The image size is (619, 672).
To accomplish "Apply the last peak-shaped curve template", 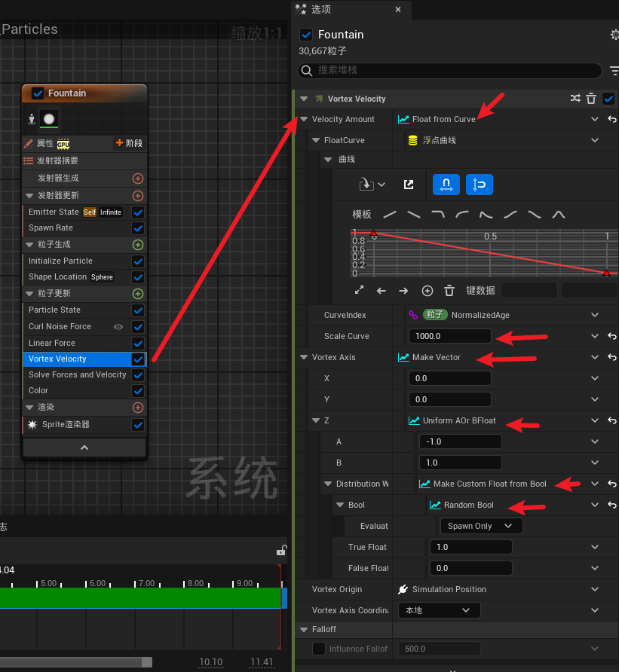I will tap(559, 214).
